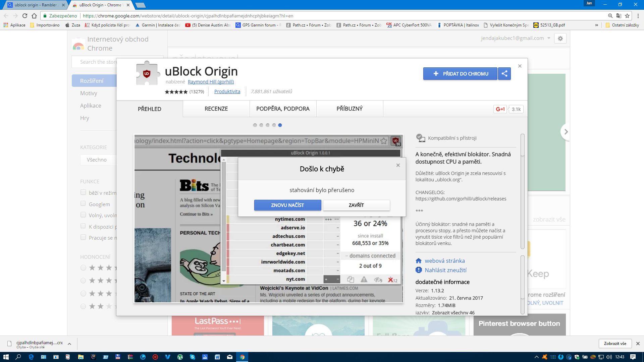Click ZNOVU NAČÍST to retry
This screenshot has height=362, width=644.
pyautogui.click(x=287, y=205)
